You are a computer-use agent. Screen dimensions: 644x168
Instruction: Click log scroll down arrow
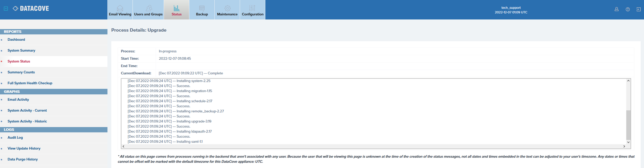[628, 142]
